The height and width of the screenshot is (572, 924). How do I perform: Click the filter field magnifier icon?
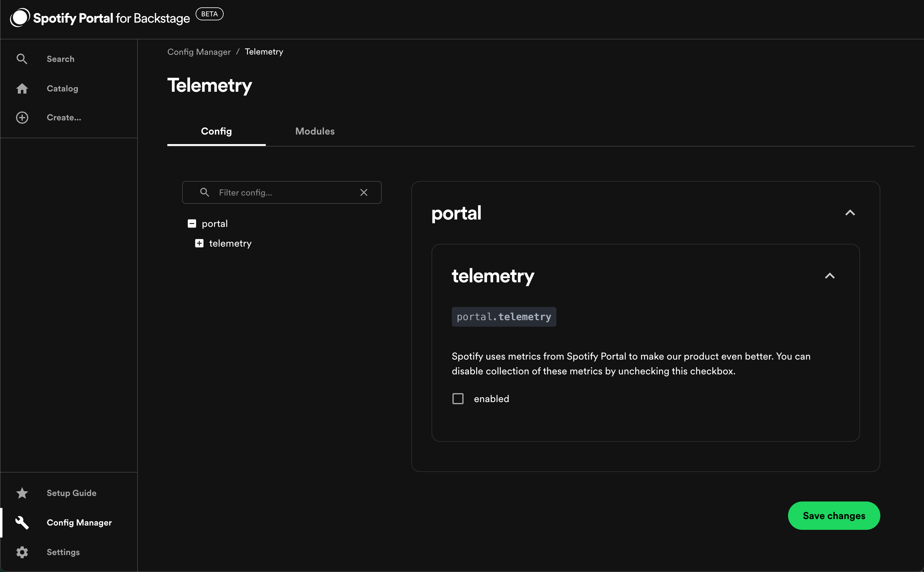(x=205, y=192)
